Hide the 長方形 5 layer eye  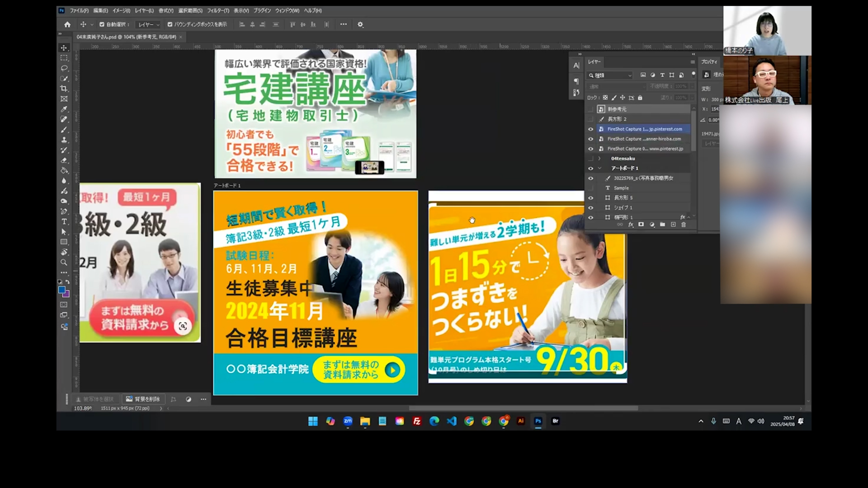(x=590, y=197)
